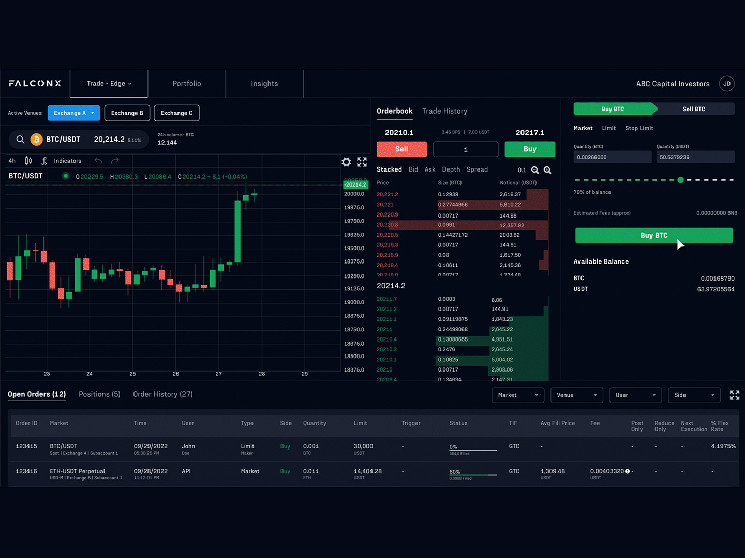Click the Status column header
Image resolution: width=745 pixels, height=558 pixels.
point(458,423)
